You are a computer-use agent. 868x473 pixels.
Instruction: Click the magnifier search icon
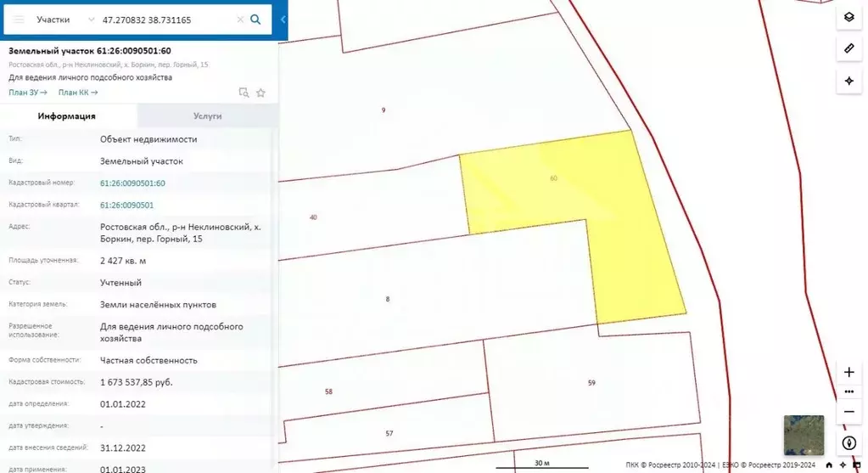coord(255,19)
